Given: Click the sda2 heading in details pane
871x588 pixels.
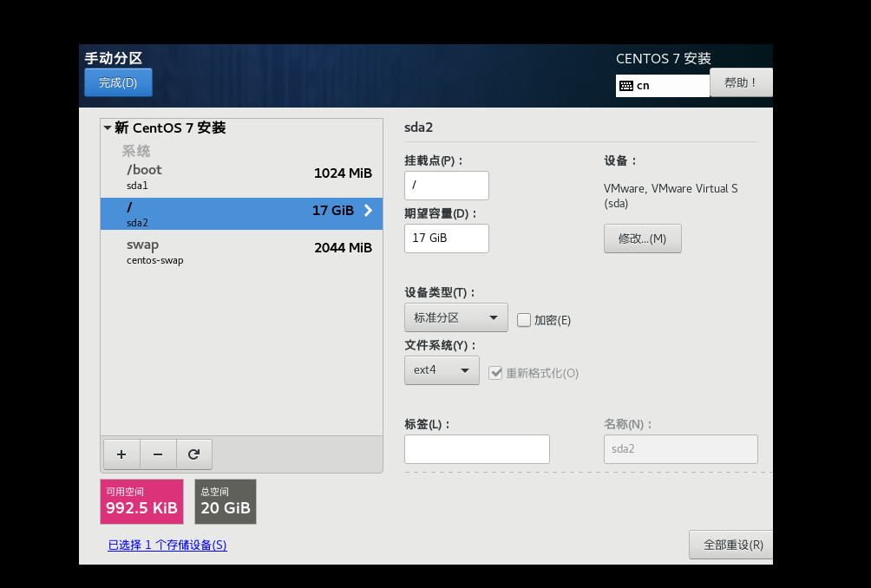Looking at the screenshot, I should (418, 127).
